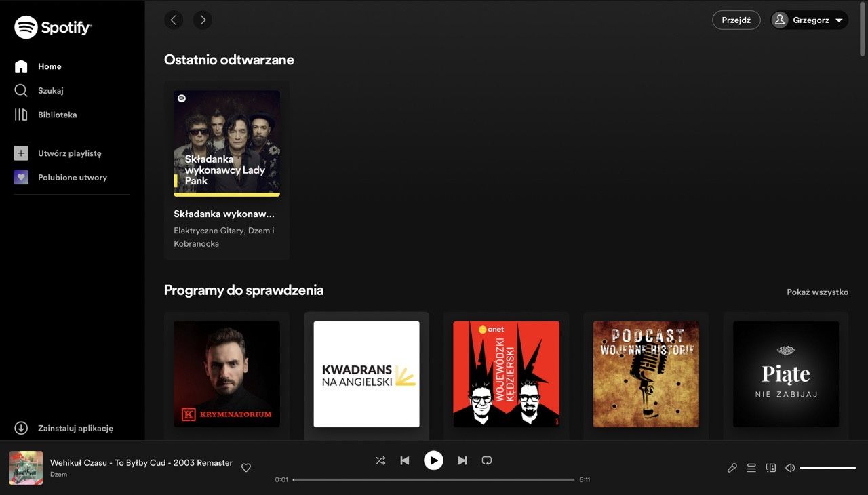The width and height of the screenshot is (868, 495).
Task: Open the Składanka wykonawcy Lady Pank cover
Action: (226, 144)
